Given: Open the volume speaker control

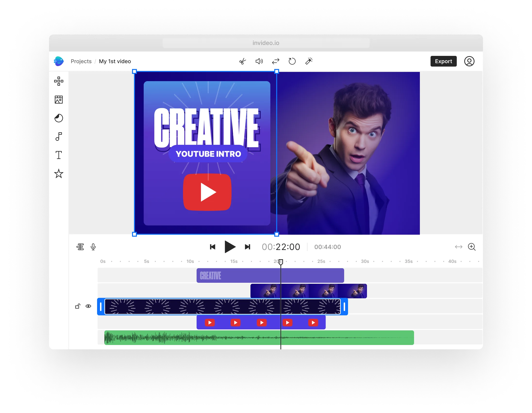Looking at the screenshot, I should [x=259, y=61].
